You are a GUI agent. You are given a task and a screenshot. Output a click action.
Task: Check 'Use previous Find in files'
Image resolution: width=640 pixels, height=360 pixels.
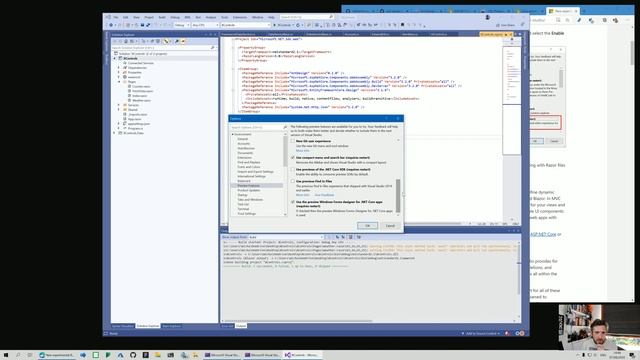(293, 181)
